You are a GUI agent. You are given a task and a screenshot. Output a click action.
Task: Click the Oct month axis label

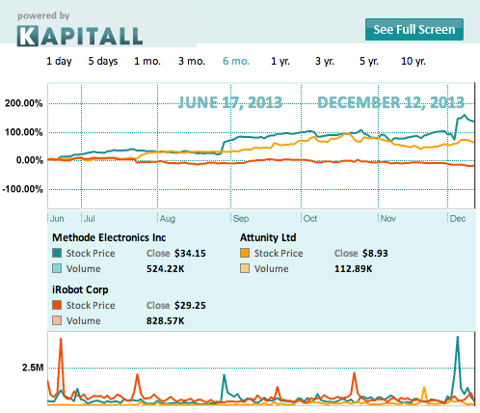[x=310, y=219]
